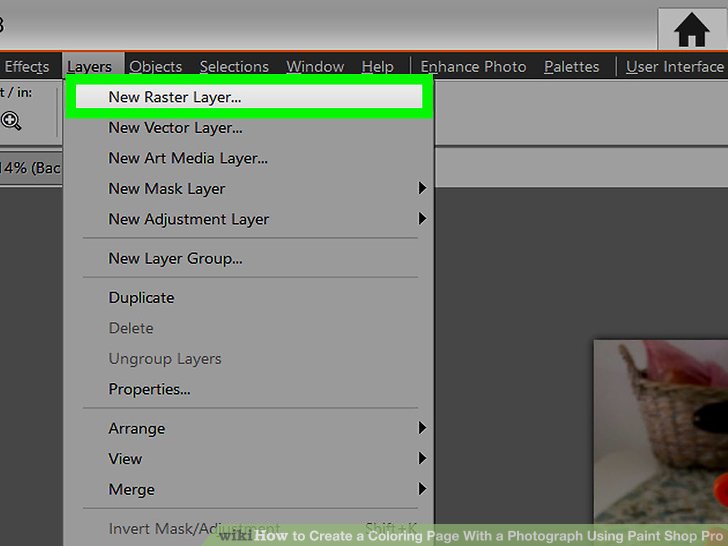The width and height of the screenshot is (728, 546).
Task: Select New Layer Group entry
Action: click(x=175, y=259)
